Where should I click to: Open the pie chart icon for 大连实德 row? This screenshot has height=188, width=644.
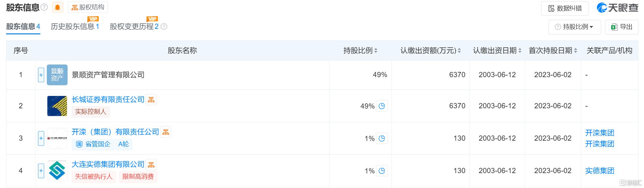382,171
